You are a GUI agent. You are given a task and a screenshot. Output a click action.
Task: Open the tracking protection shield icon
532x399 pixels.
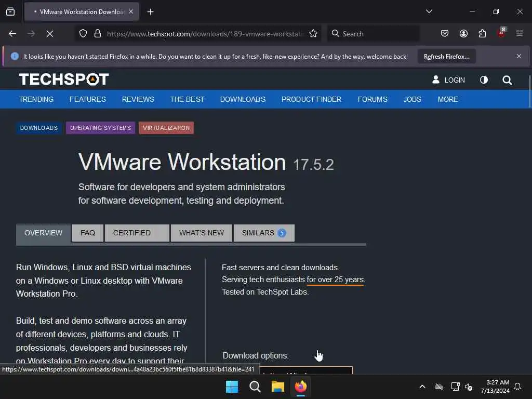click(x=83, y=34)
